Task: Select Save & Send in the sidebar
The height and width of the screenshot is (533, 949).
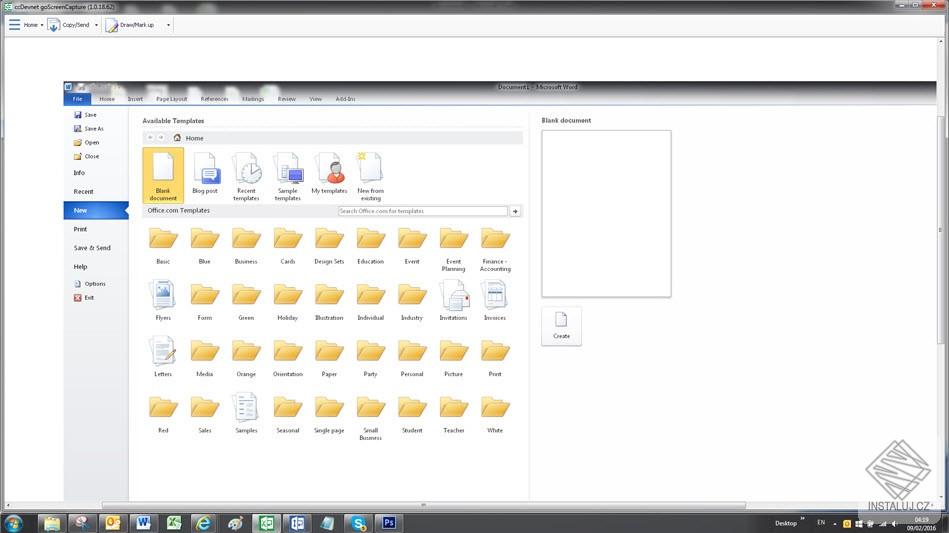Action: click(x=92, y=248)
